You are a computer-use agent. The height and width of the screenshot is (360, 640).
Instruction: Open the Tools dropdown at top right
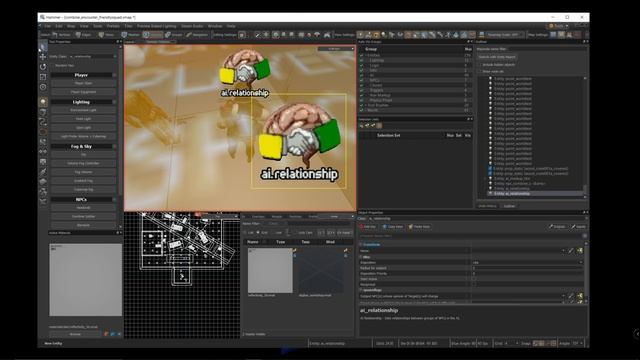tap(559, 26)
